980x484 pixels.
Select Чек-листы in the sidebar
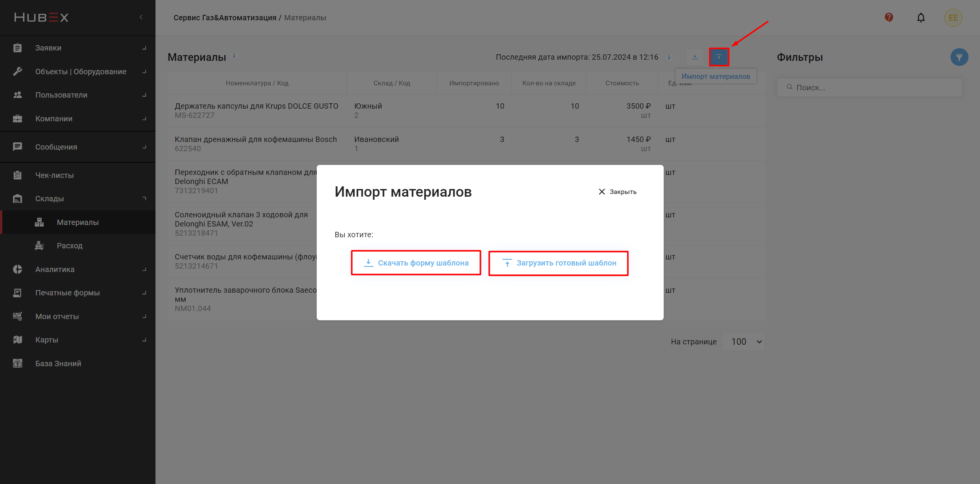[x=54, y=175]
